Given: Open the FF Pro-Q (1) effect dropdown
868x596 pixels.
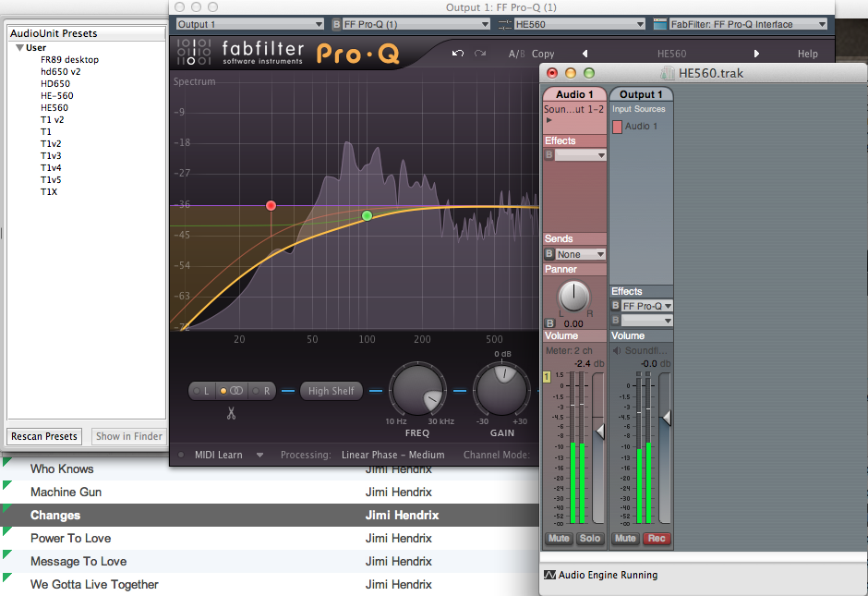Looking at the screenshot, I should coord(416,24).
